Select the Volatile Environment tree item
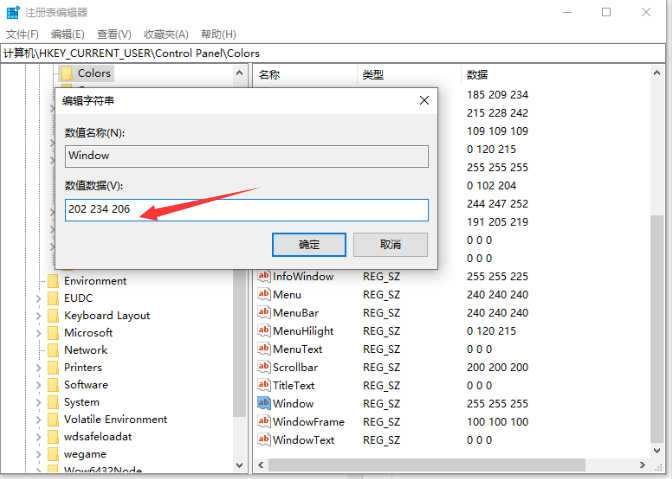672x479 pixels. click(115, 419)
